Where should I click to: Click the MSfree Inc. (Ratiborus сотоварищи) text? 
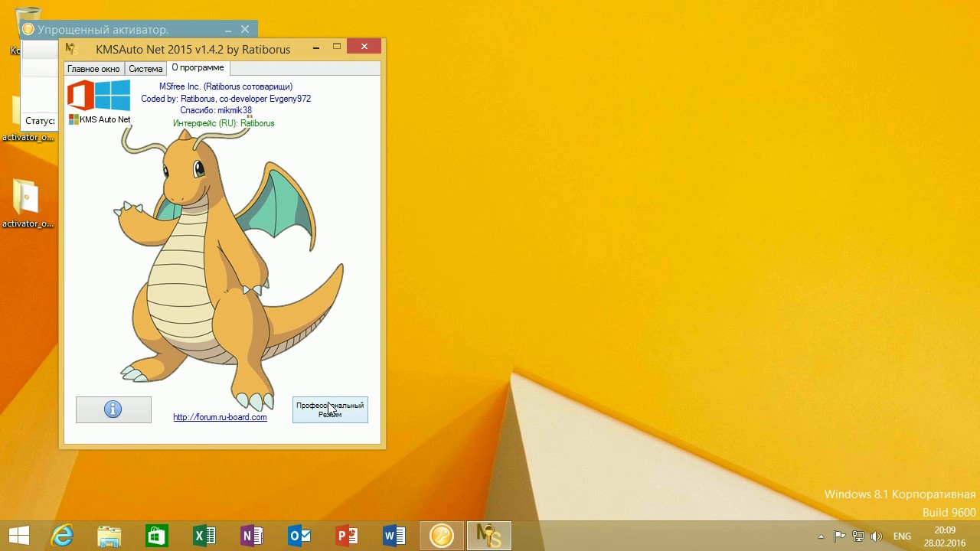point(226,86)
